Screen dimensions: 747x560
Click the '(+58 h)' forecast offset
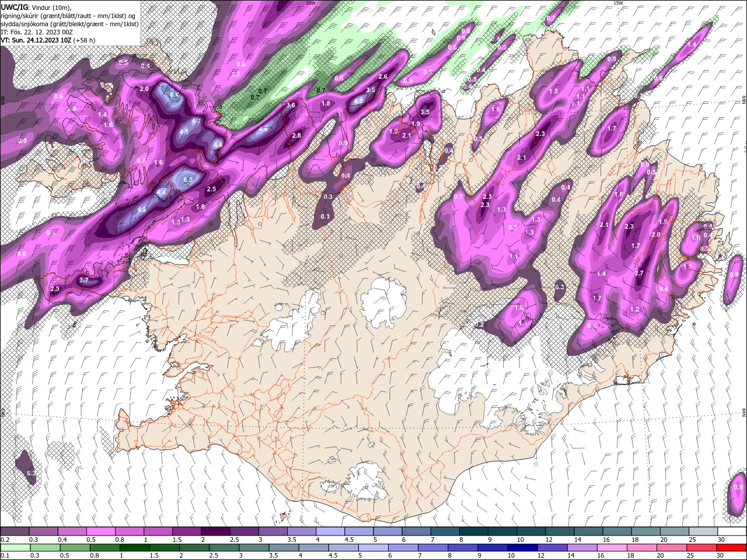(x=84, y=40)
